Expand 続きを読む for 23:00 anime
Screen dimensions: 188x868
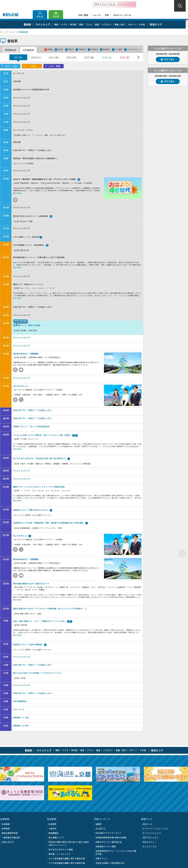click(17, 600)
